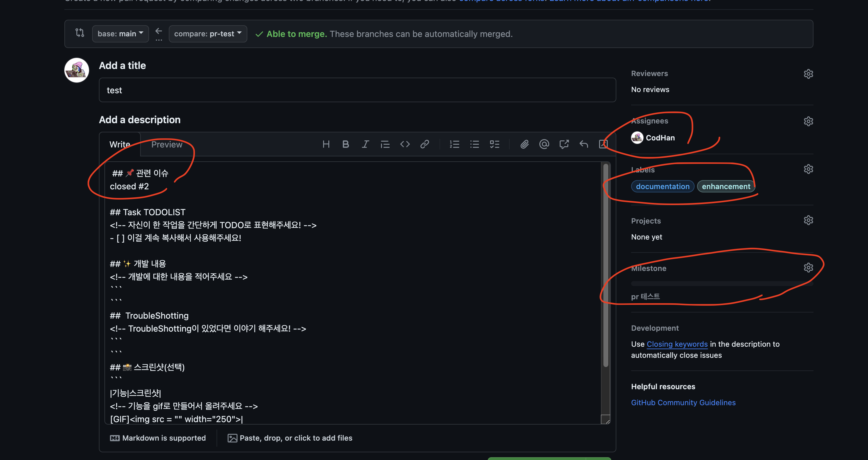Click the paperclip attach-files icon
Viewport: 868px width, 460px height.
[524, 144]
